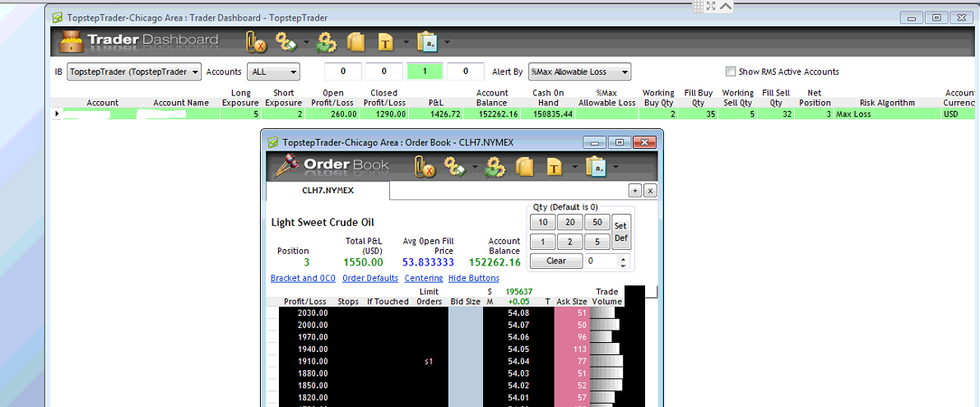
Task: Open dropdown arrow beside T icon in Trader Dashboard
Action: point(406,43)
